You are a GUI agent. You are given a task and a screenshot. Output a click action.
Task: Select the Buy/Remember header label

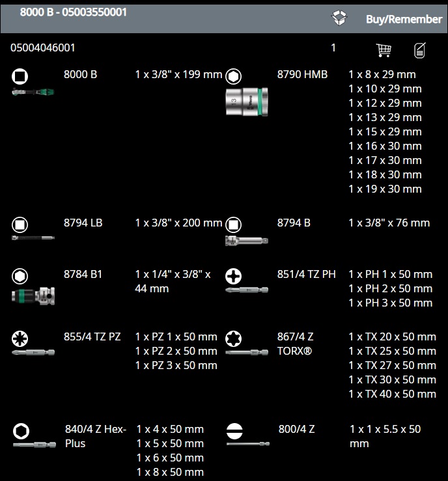[x=404, y=20]
